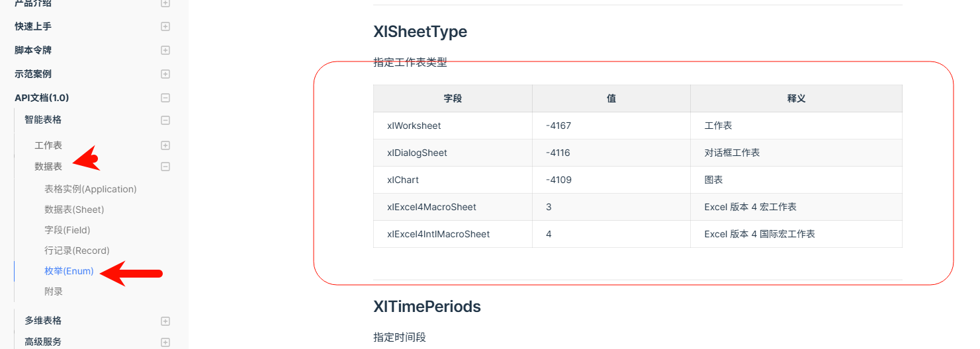The width and height of the screenshot is (980, 349).
Task: Expand the 脚本令牌 section plus icon
Action: pos(165,50)
